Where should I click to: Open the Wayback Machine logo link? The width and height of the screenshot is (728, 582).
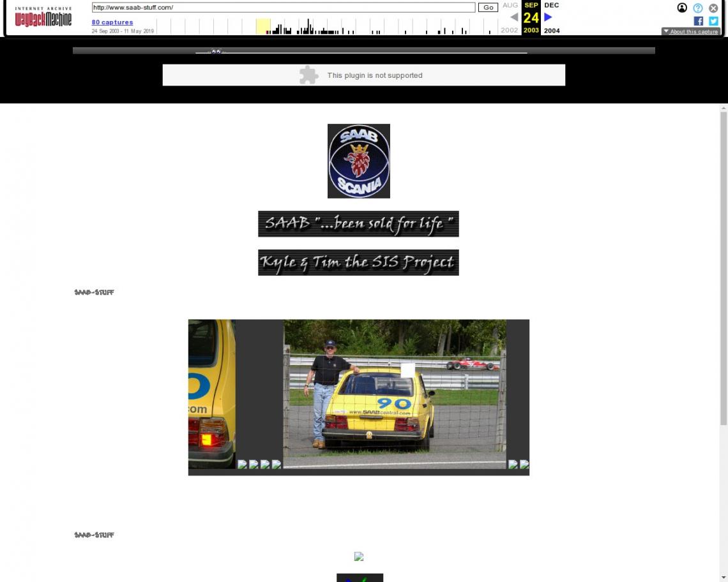pos(43,17)
